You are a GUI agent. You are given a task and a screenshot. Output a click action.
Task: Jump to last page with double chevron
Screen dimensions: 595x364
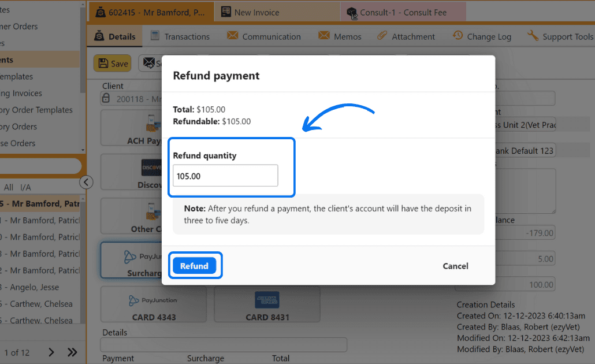coord(72,352)
